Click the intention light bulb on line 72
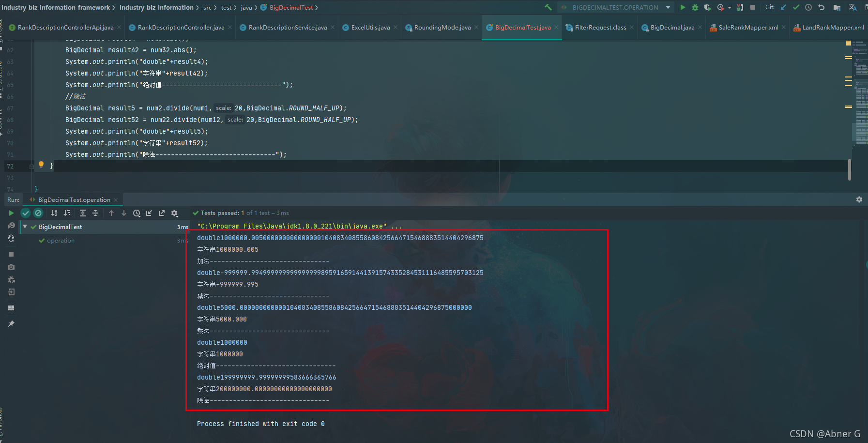This screenshot has height=443, width=868. 41,165
